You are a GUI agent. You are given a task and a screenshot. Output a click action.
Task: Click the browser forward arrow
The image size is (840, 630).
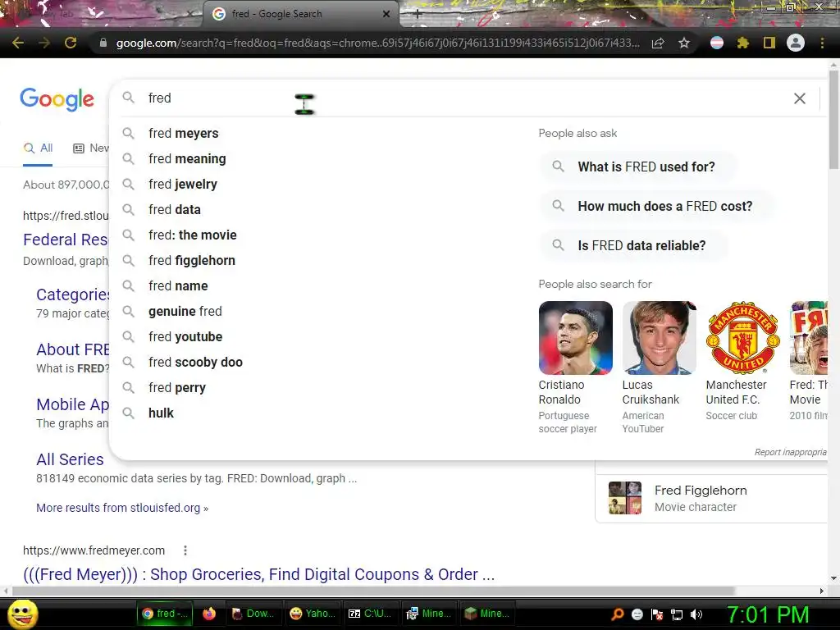44,43
